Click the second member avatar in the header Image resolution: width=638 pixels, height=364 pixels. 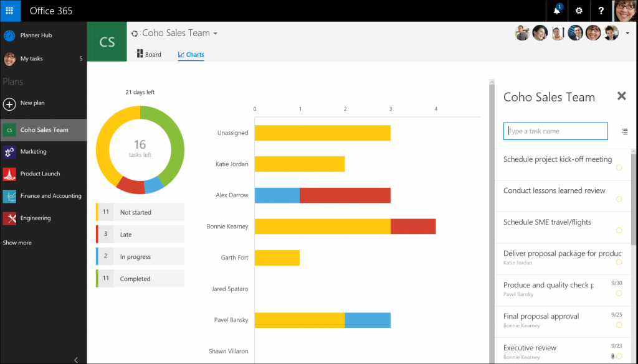(540, 33)
